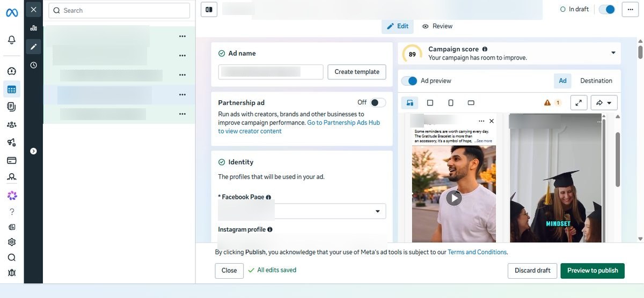
Task: Click the main page scrollbar
Action: pos(640,51)
